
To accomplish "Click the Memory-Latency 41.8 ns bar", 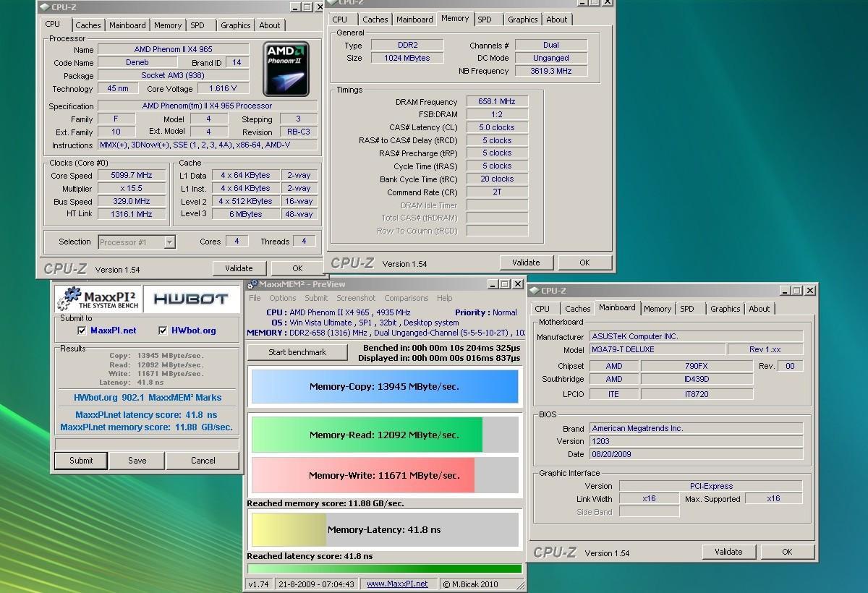I will click(x=385, y=530).
